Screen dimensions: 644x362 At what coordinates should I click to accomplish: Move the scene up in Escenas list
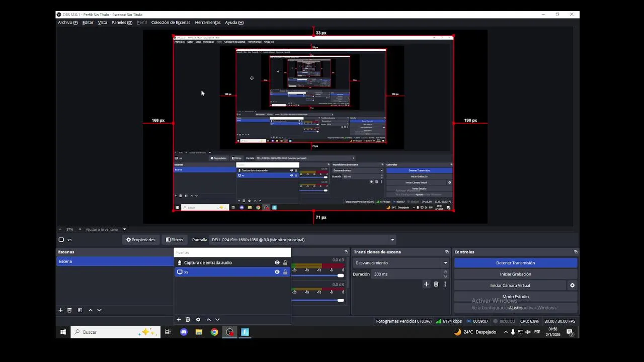pos(91,310)
